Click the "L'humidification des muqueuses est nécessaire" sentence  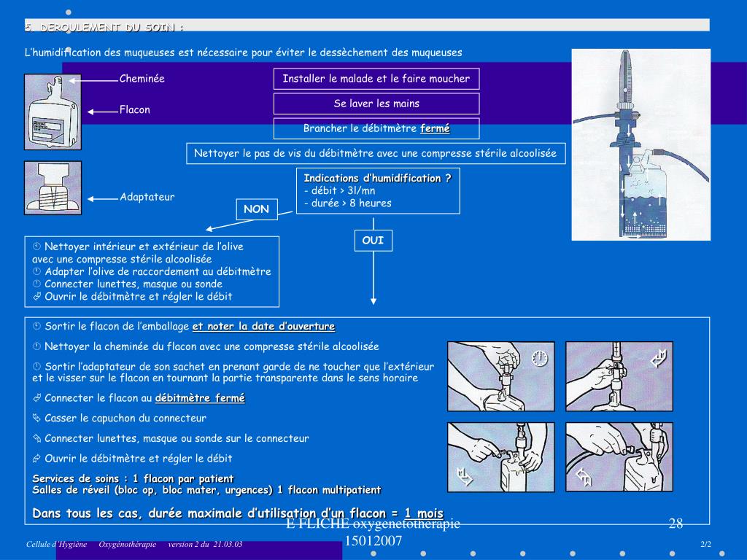244,52
